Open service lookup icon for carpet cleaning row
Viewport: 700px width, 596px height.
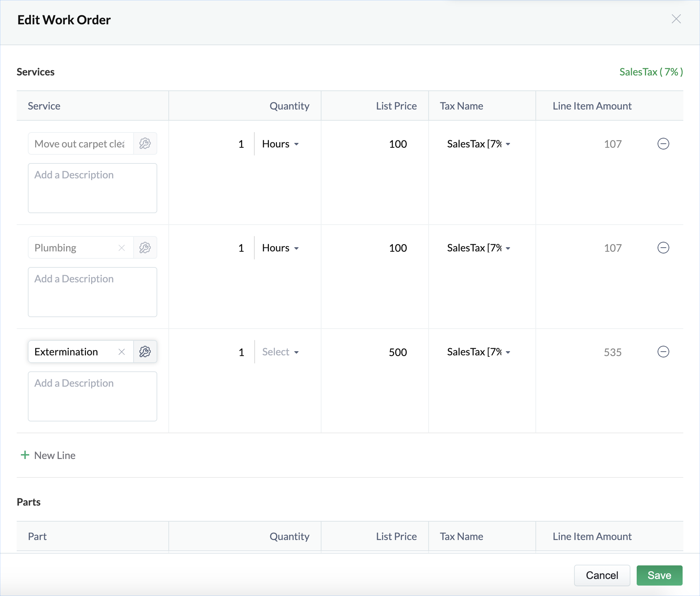tap(145, 144)
